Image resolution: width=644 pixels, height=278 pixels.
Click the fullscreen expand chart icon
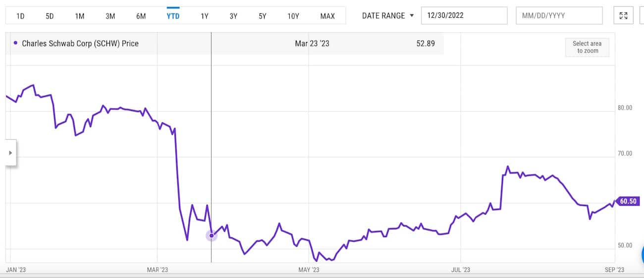coord(623,15)
